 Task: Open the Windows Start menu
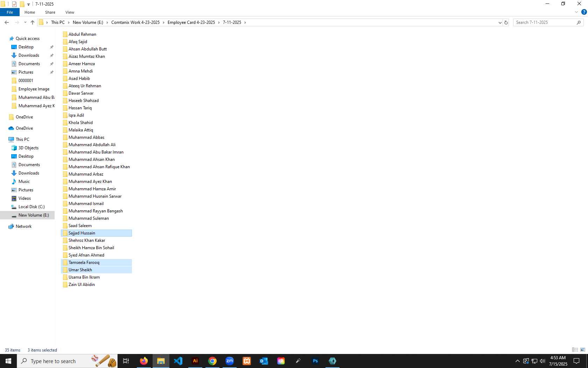[x=8, y=361]
